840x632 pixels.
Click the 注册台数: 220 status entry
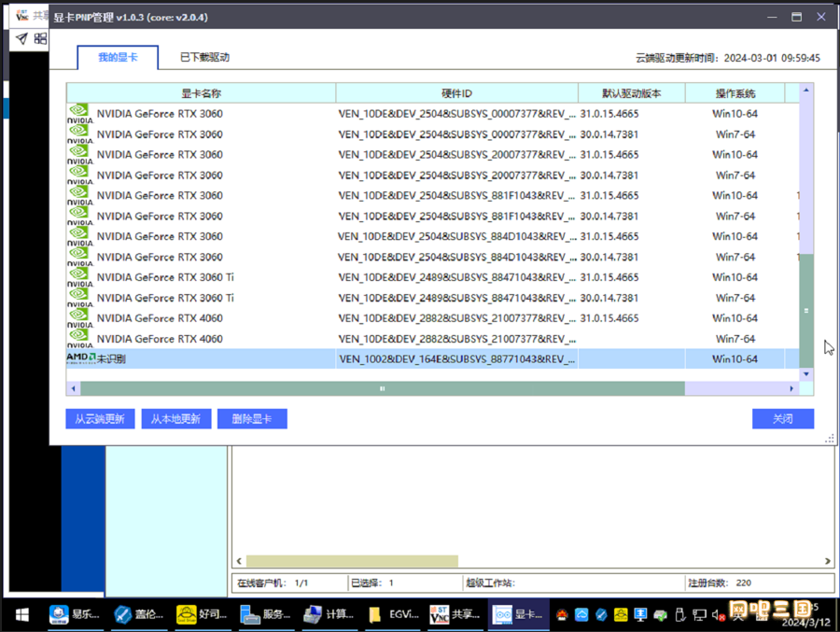coord(720,583)
